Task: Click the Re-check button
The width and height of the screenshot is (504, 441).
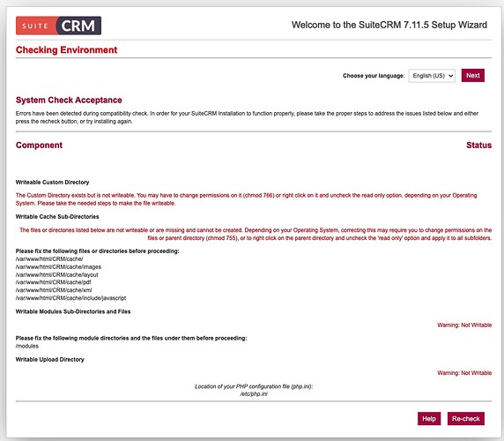Action: coord(466,418)
